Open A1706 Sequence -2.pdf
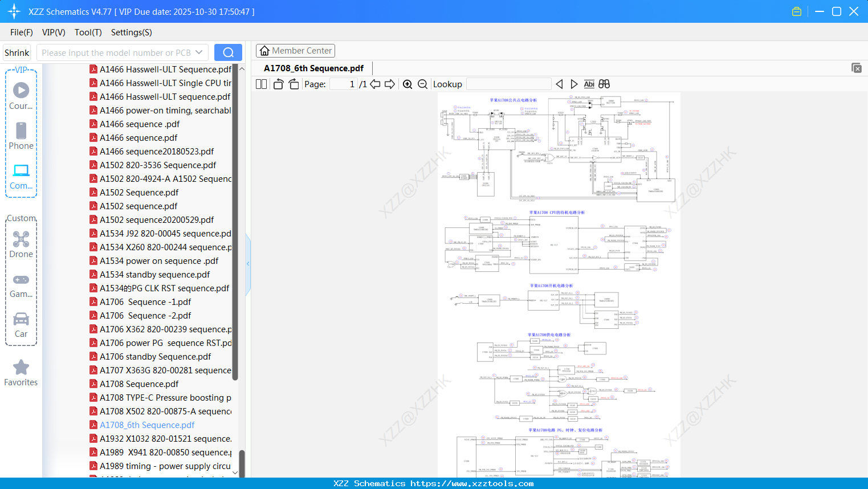 (140, 316)
